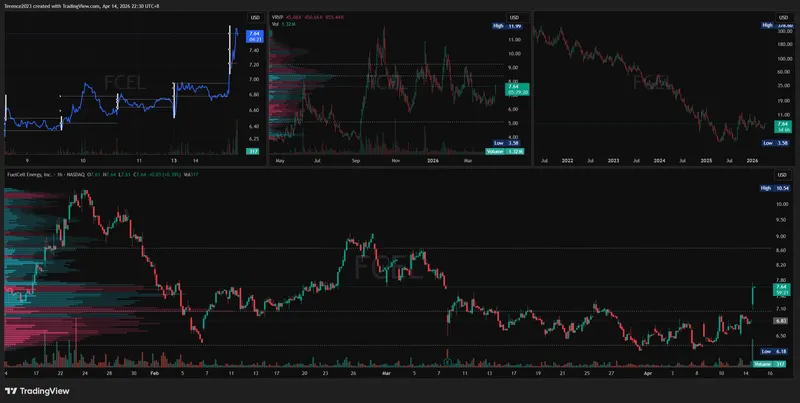Click the TradingView logo
Viewport: 800px width, 403px height.
coord(37,391)
